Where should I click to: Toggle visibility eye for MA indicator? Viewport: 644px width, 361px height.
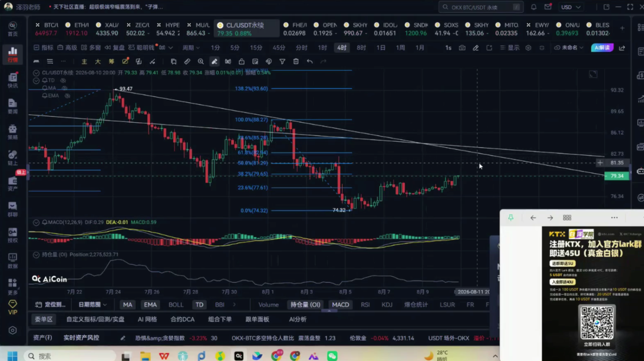(64, 88)
